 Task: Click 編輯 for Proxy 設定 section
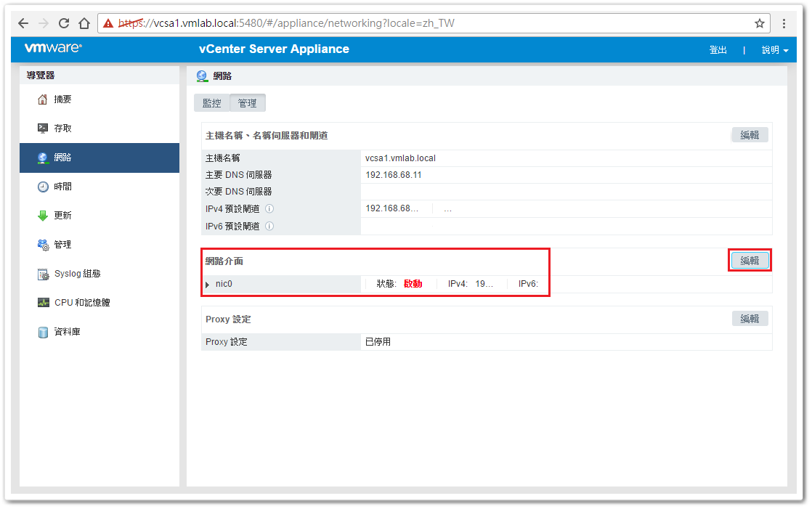tap(750, 319)
